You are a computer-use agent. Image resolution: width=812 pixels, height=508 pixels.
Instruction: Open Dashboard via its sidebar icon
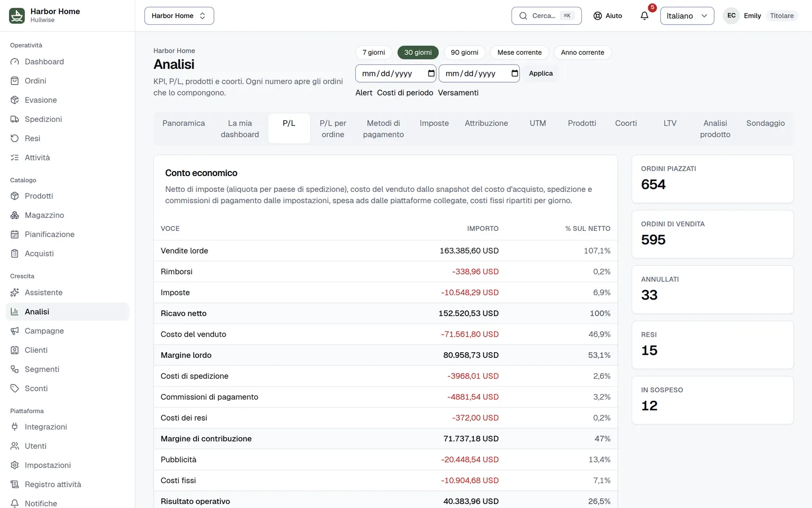(15, 62)
